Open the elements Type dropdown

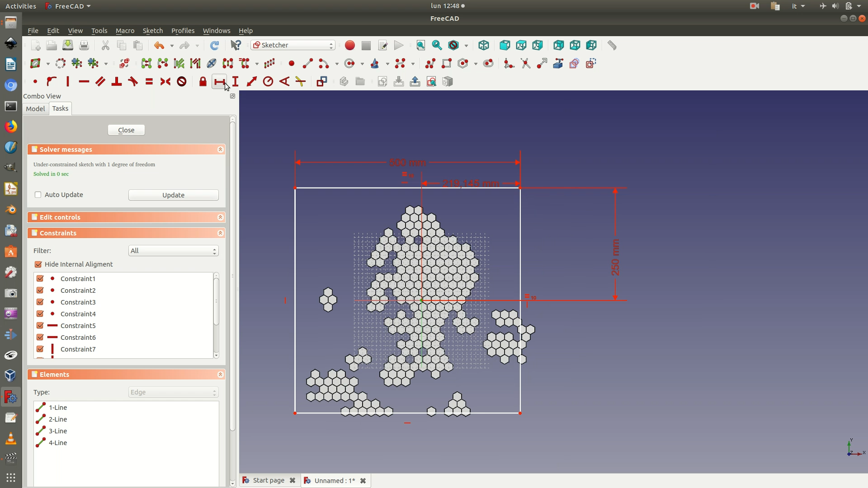tap(174, 392)
